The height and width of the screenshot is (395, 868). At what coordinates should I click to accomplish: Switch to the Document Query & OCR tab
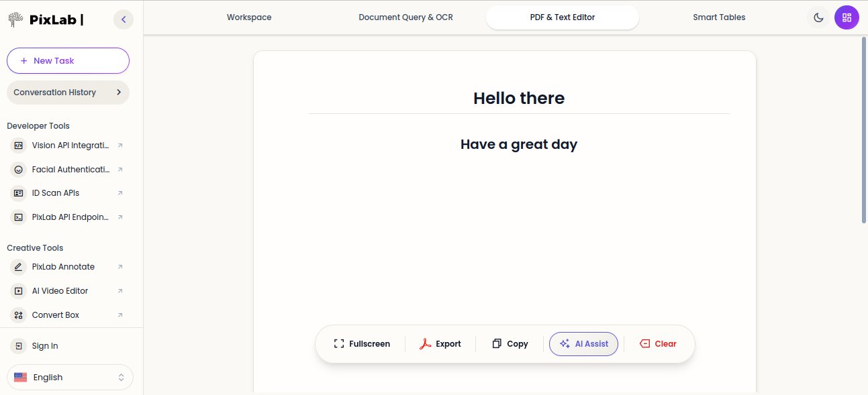[x=406, y=17]
